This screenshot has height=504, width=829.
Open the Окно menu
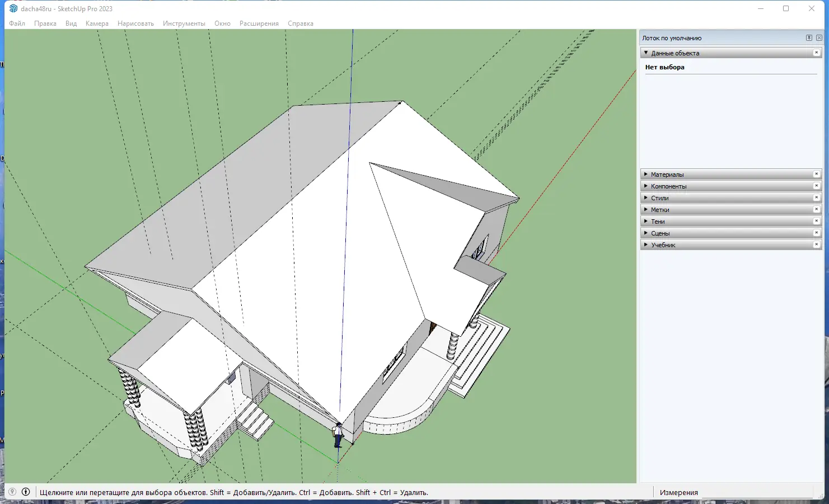click(x=222, y=23)
